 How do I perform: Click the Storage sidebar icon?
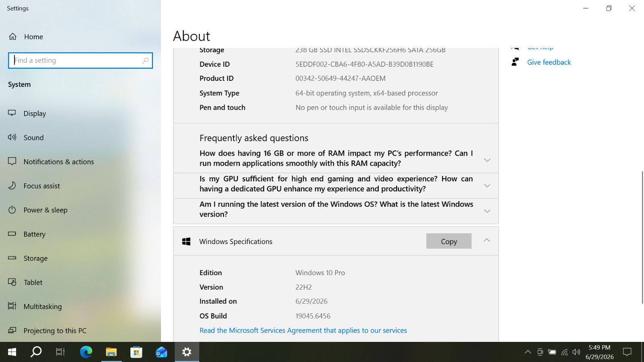coord(12,258)
